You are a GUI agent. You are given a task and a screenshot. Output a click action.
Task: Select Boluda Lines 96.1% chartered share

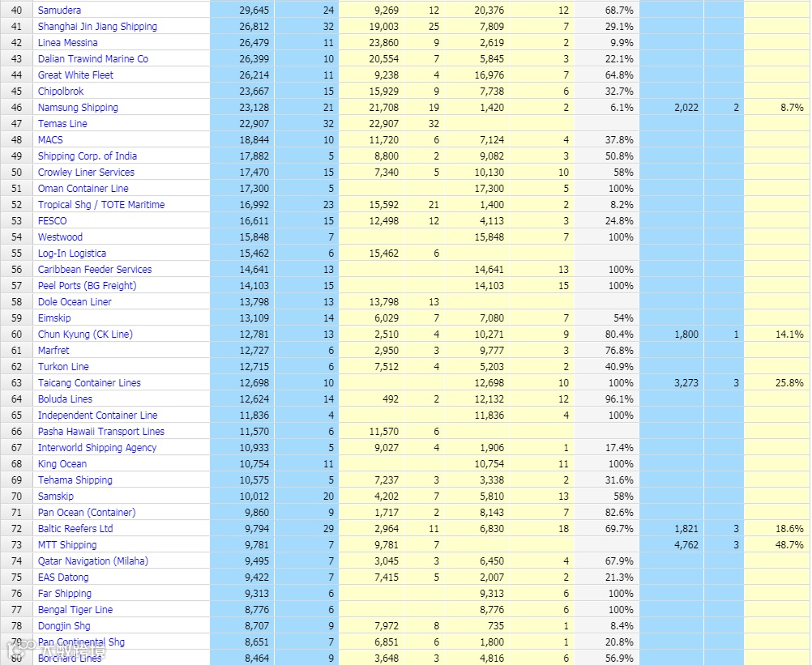point(619,399)
